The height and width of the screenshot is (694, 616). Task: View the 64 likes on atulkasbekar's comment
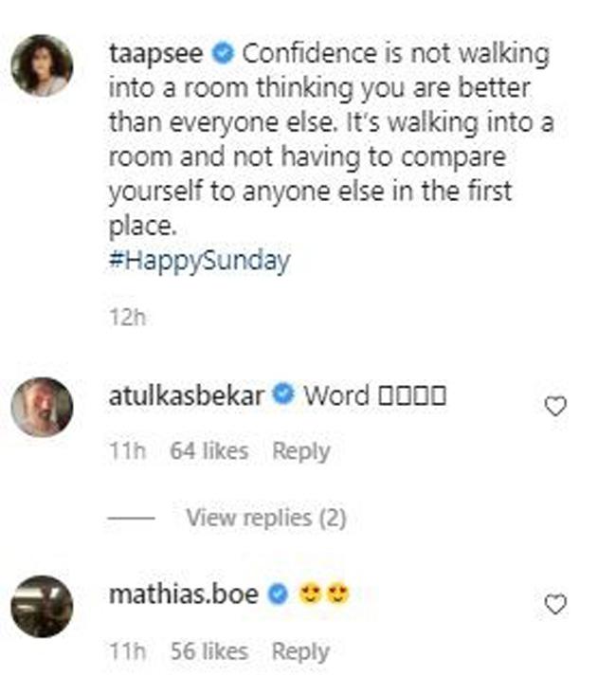(208, 451)
